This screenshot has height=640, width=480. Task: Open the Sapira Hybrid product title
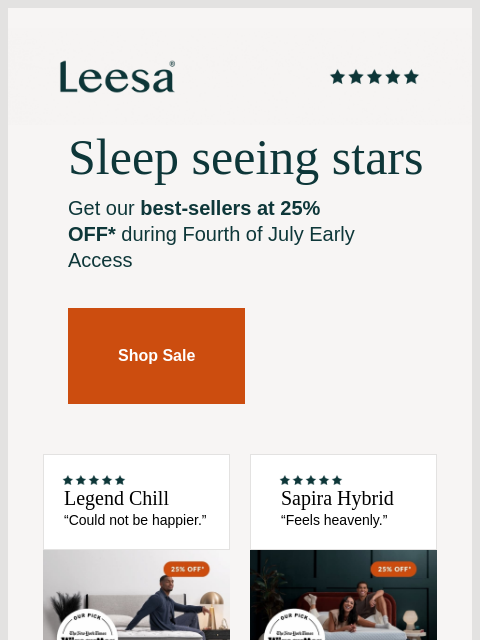point(337,499)
